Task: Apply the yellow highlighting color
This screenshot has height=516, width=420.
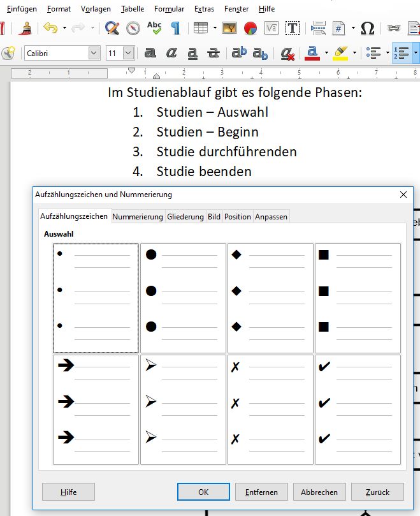Action: pyautogui.click(x=340, y=53)
